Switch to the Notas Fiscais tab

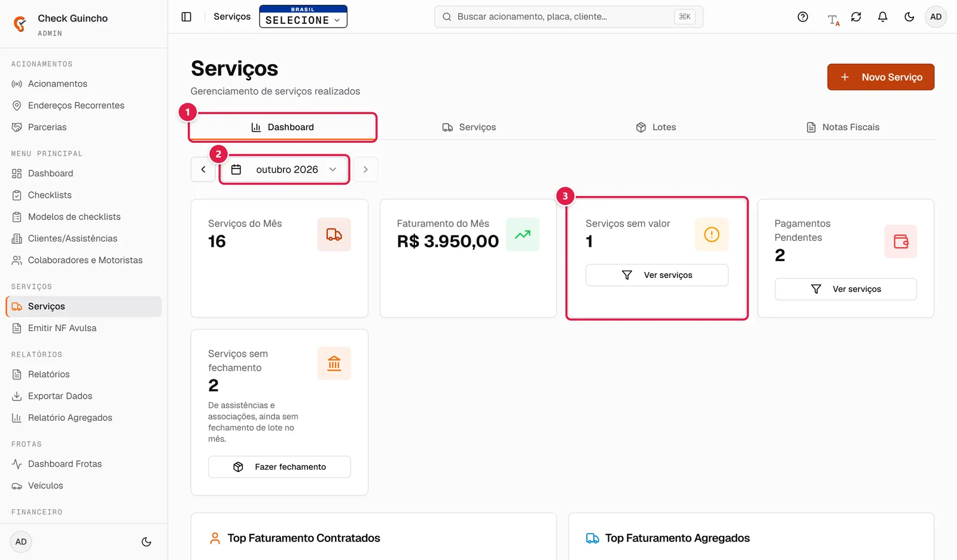click(x=843, y=127)
